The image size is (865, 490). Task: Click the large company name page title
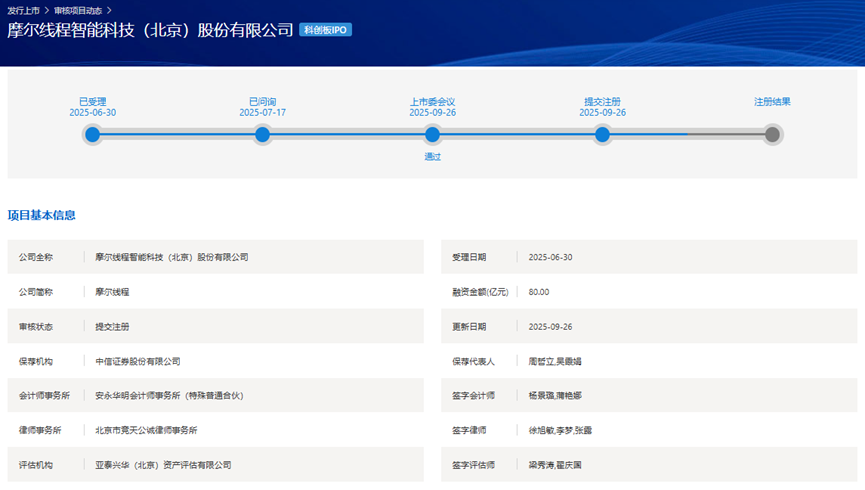click(150, 30)
